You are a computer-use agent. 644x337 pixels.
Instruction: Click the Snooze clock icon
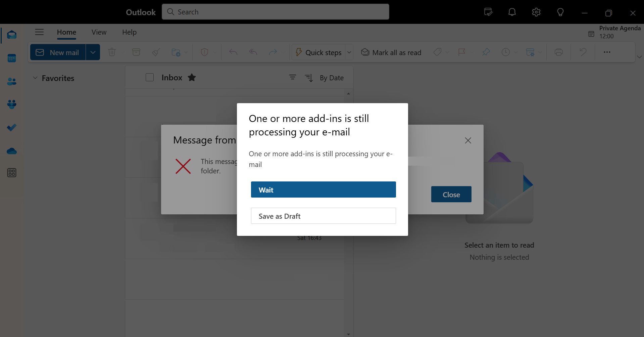click(506, 52)
